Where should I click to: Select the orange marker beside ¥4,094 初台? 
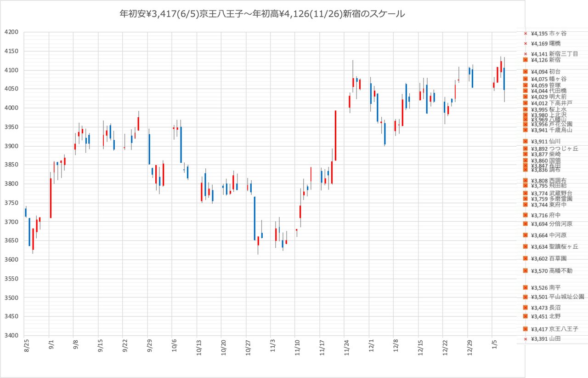pos(526,72)
